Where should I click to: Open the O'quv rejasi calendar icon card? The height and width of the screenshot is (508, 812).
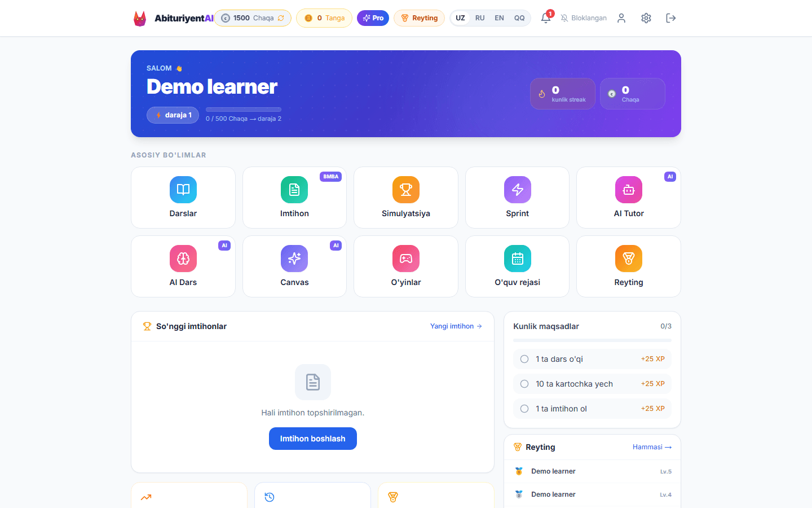tap(517, 266)
